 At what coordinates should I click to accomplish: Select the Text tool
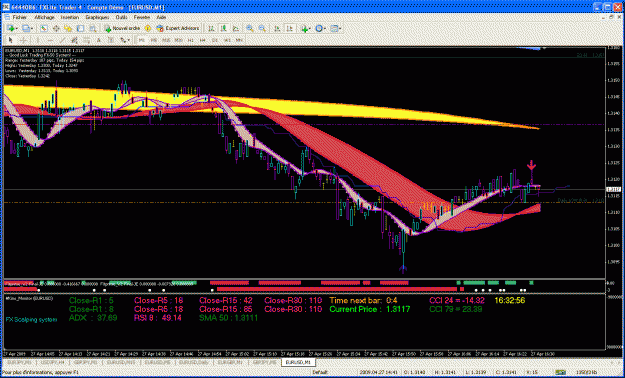98,40
